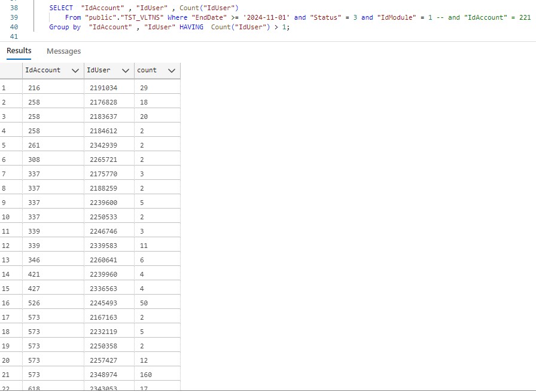536x392 pixels.
Task: Select row number 21 header
Action: coord(6,375)
